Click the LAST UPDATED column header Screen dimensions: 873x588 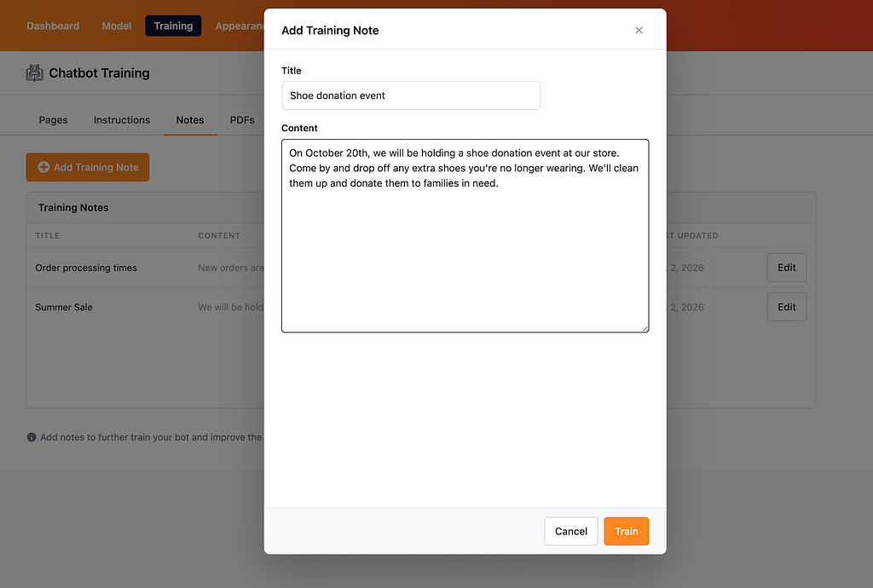click(x=692, y=236)
